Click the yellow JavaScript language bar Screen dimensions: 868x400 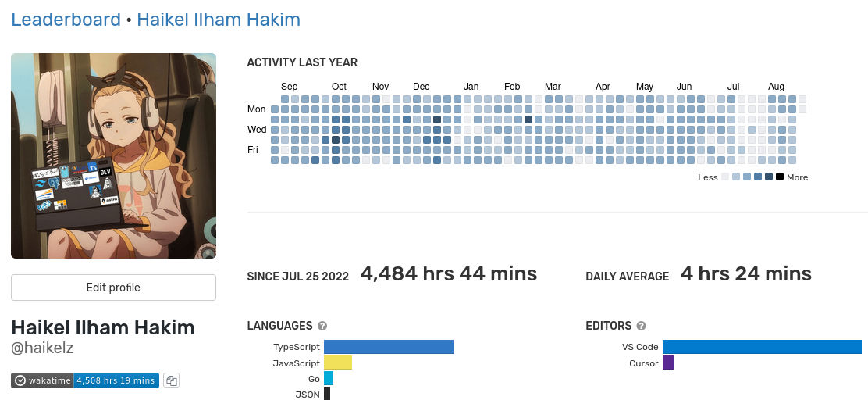click(x=338, y=362)
